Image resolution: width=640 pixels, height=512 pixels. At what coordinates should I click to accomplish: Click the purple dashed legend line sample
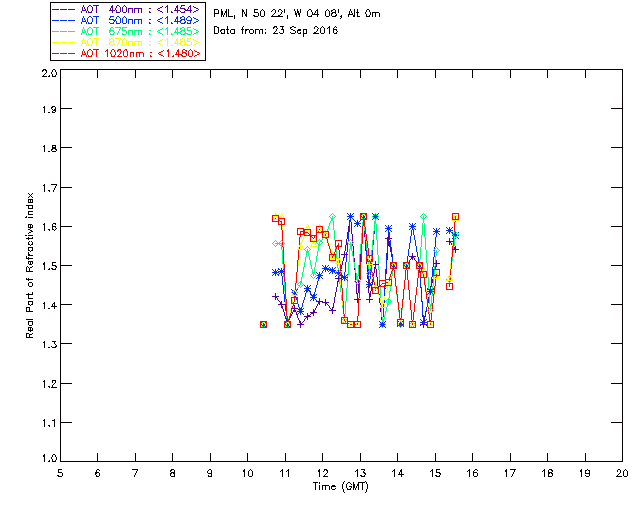click(64, 9)
